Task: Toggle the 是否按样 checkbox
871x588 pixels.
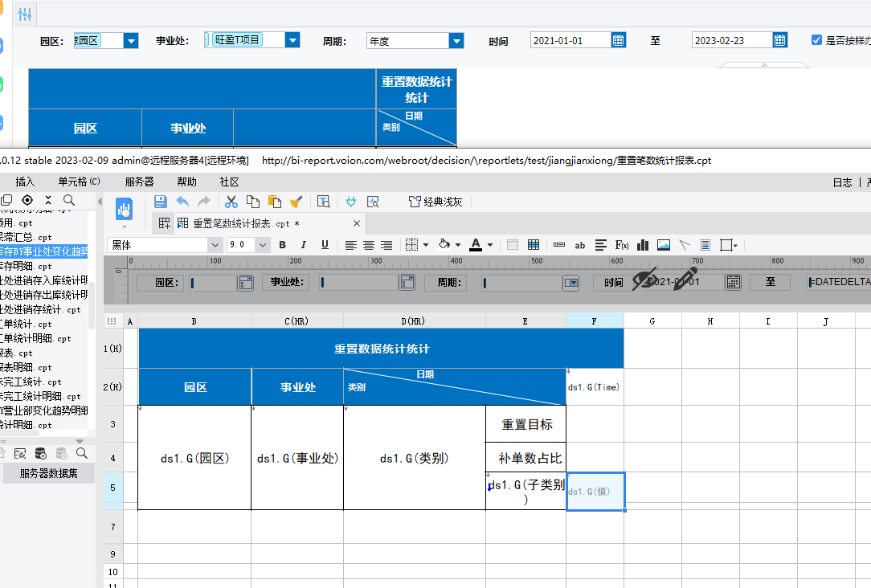Action: [x=816, y=40]
